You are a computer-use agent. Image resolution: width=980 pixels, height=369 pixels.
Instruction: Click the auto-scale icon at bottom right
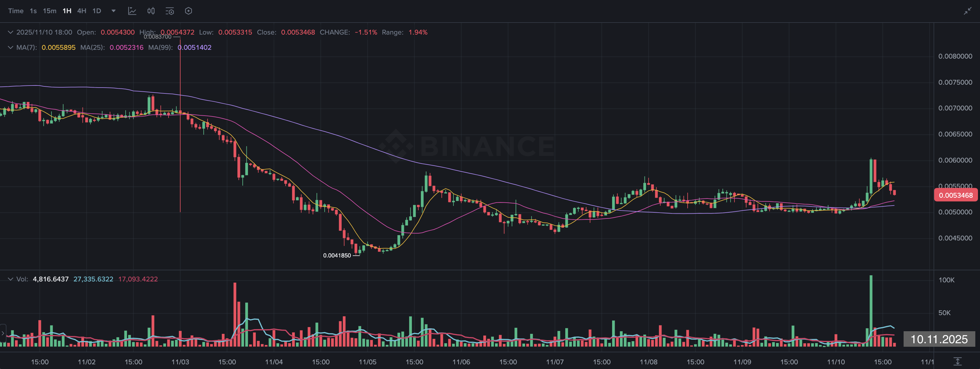click(x=957, y=361)
